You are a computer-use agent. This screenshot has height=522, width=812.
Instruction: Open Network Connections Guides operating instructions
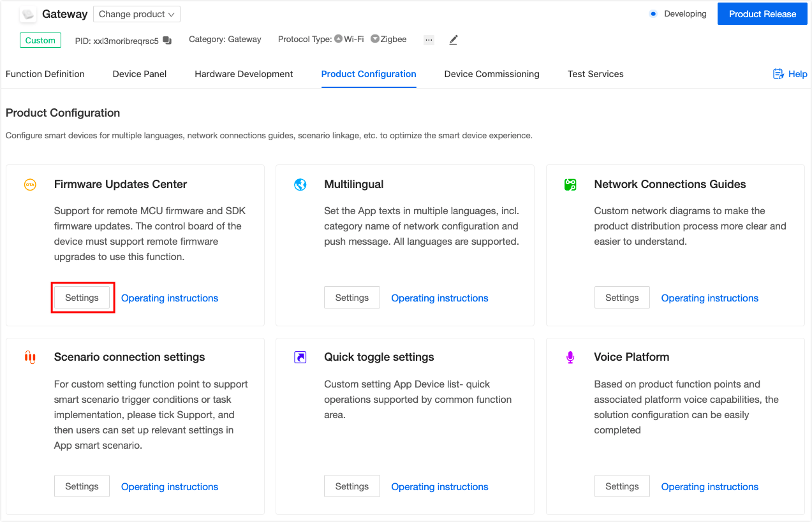pos(710,298)
